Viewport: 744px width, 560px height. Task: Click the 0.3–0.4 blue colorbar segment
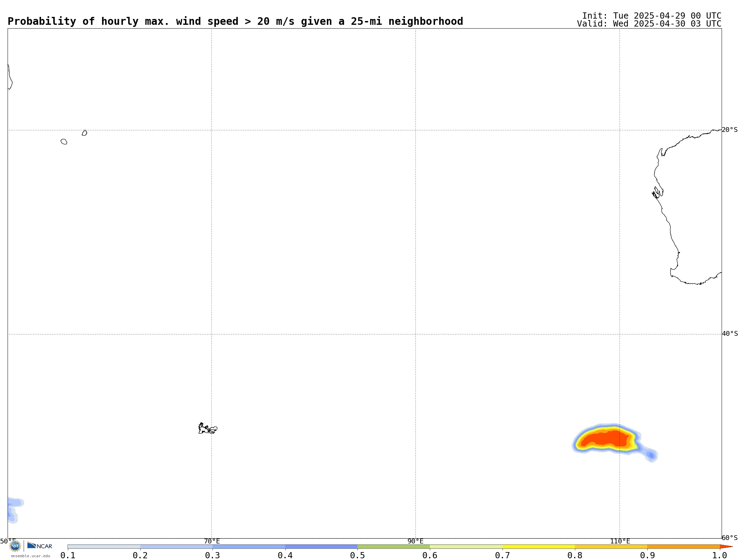(x=249, y=547)
